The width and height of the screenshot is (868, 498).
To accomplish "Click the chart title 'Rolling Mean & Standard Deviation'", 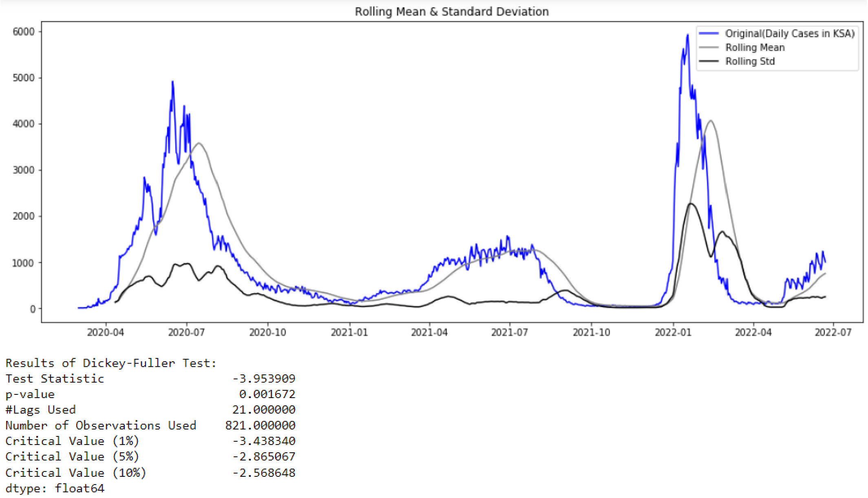I will click(x=451, y=11).
